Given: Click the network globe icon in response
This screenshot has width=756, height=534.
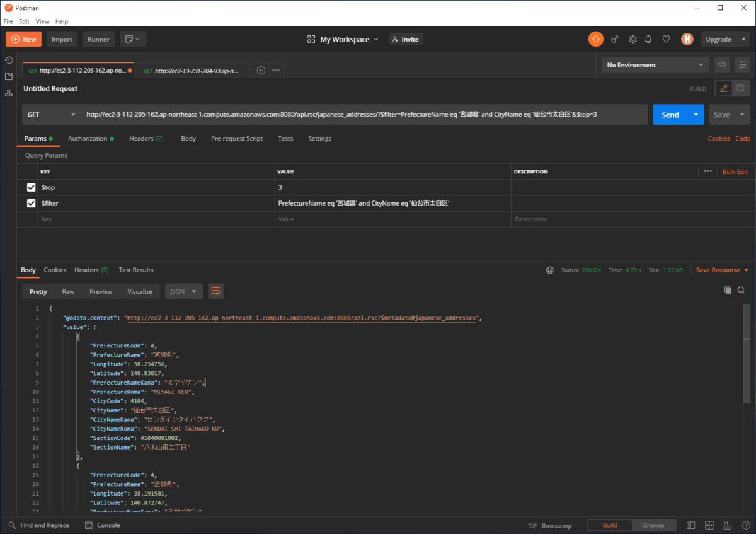Looking at the screenshot, I should 550,270.
